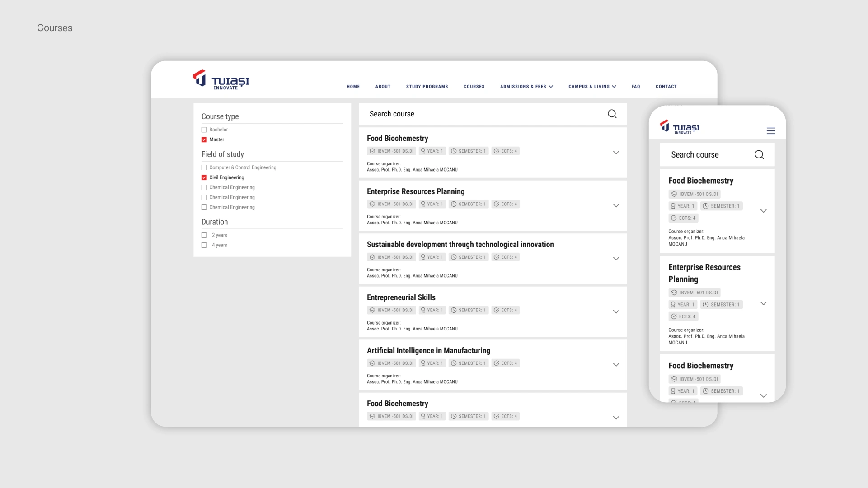The height and width of the screenshot is (488, 868).
Task: Uncheck the Civil Engineering checkbox
Action: [204, 177]
